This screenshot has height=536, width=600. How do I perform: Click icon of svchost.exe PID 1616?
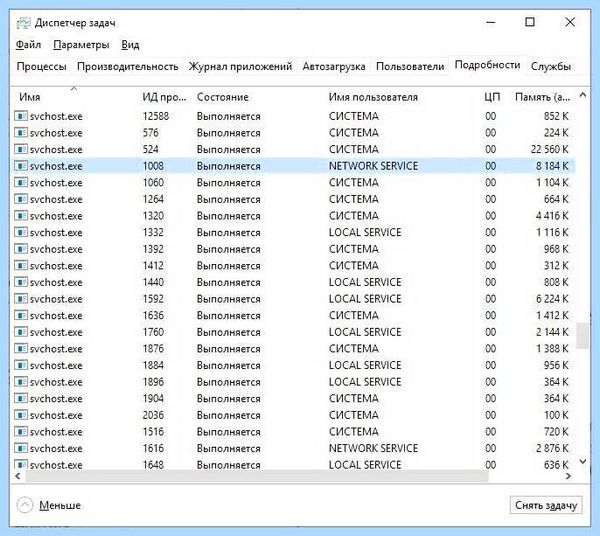point(21,448)
